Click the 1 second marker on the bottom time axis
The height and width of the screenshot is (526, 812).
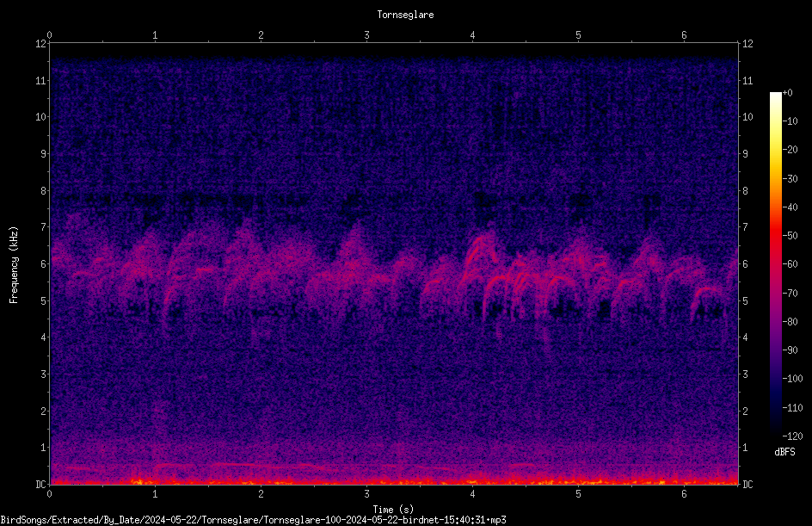click(155, 494)
